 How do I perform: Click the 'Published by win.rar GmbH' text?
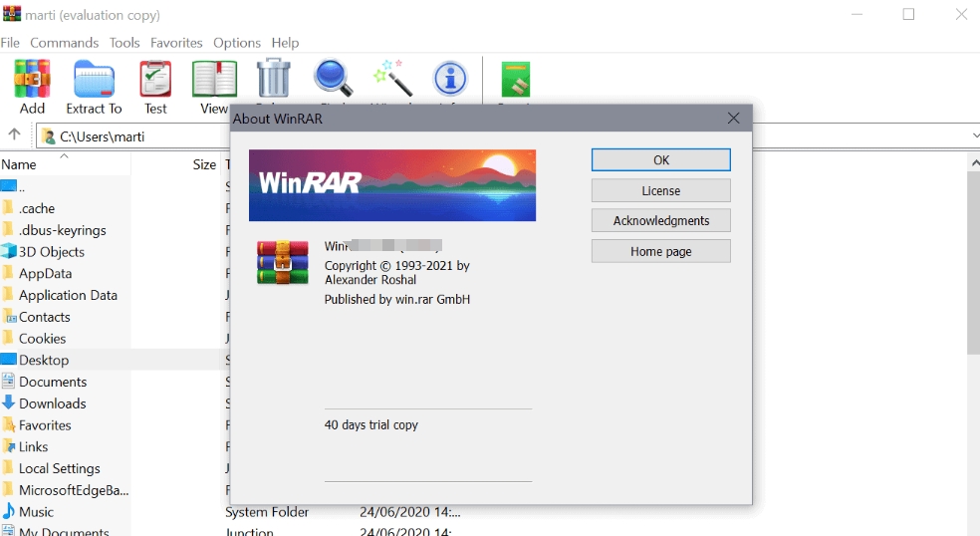point(396,299)
